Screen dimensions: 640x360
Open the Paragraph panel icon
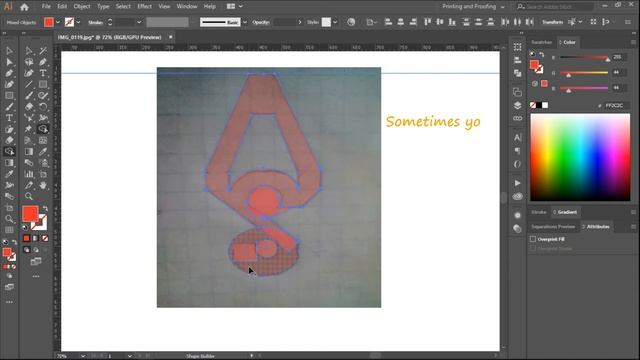point(518,151)
